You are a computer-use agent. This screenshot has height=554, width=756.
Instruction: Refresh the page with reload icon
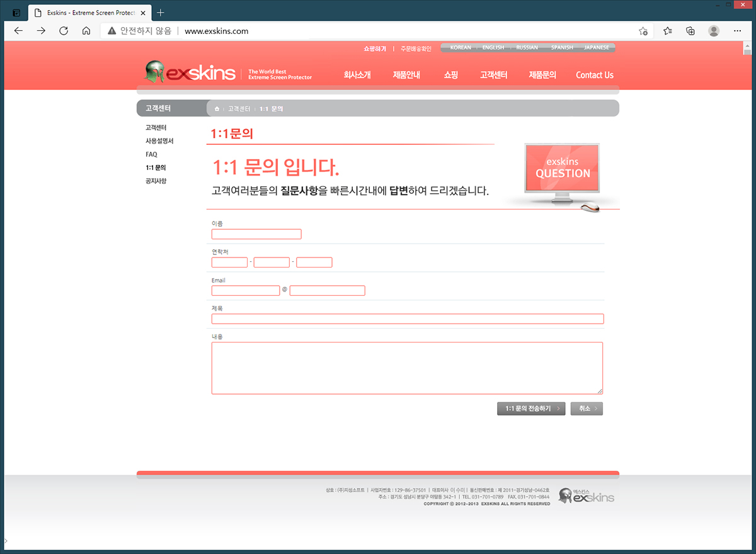pos(64,31)
